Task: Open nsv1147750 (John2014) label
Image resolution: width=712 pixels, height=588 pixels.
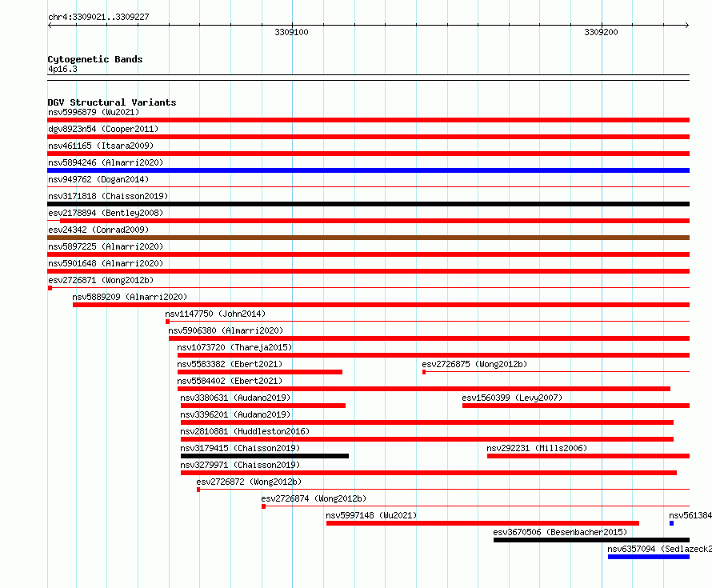Action: tap(215, 314)
